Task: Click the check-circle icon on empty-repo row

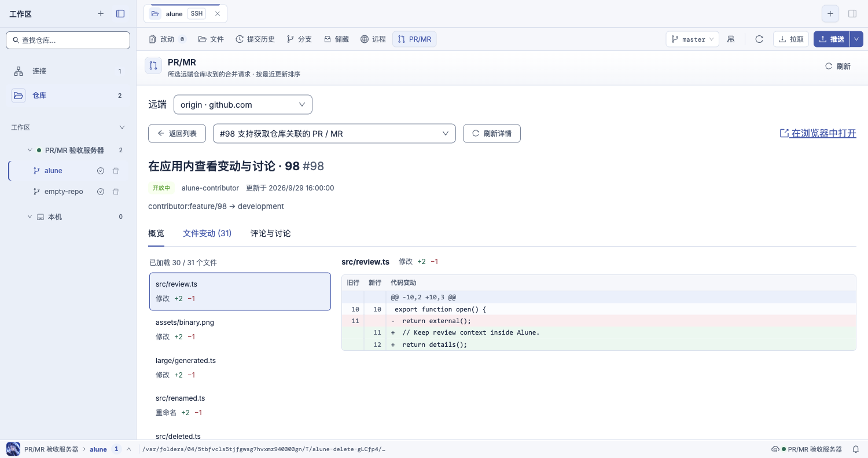Action: [101, 192]
